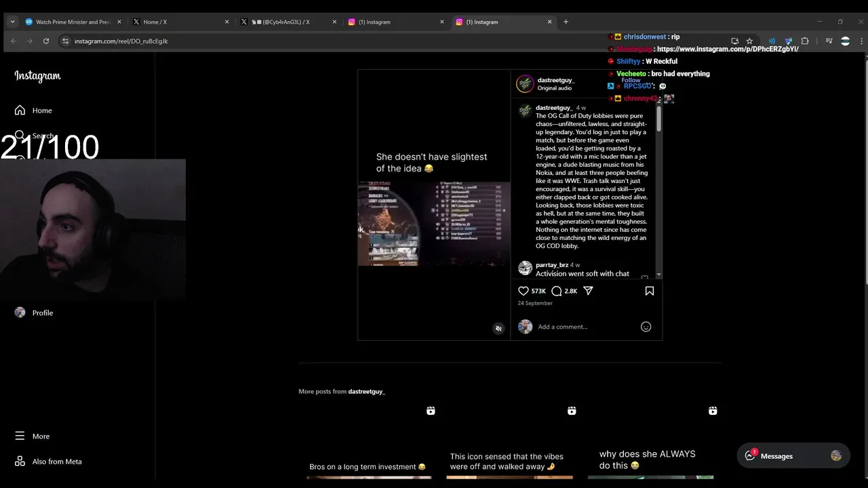Switch to the @Cyb4rAnG3L X tab
Image resolution: width=868 pixels, height=488 pixels.
(x=288, y=22)
